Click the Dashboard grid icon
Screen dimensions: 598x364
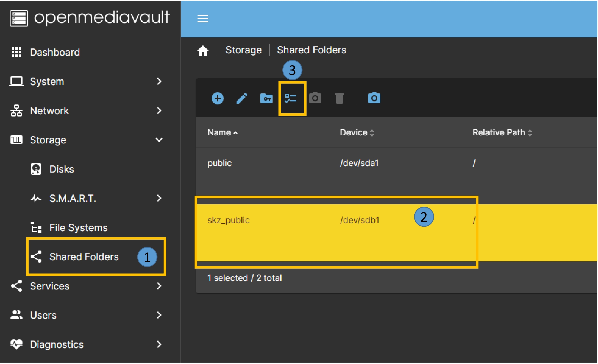[16, 52]
